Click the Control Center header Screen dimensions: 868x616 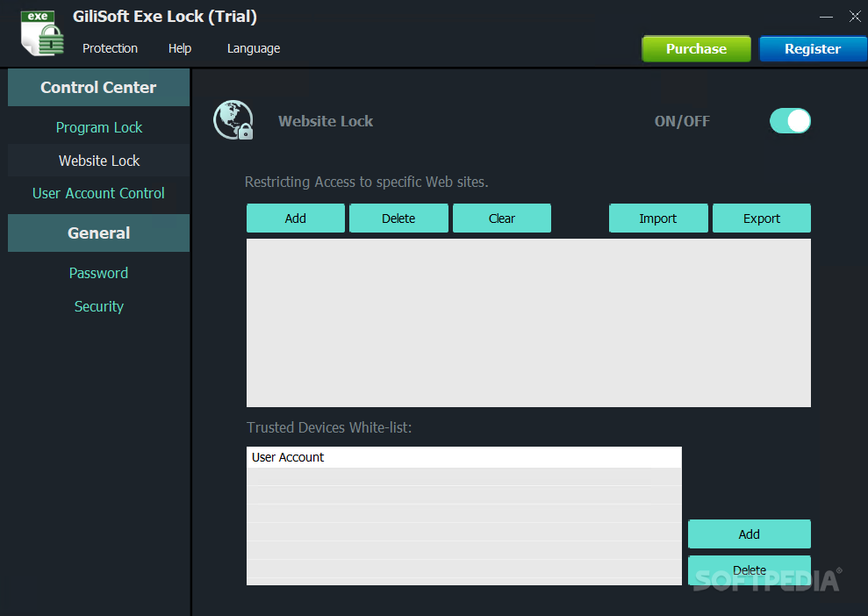tap(98, 88)
